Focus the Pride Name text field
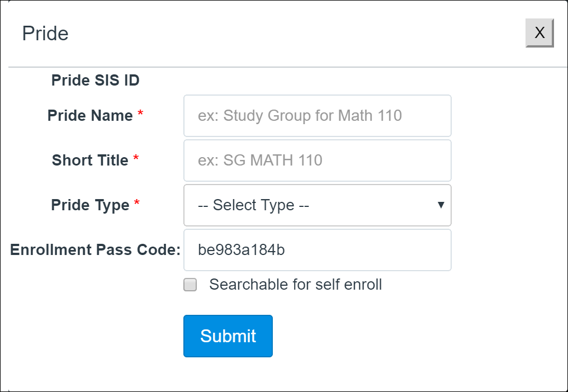 click(x=318, y=116)
